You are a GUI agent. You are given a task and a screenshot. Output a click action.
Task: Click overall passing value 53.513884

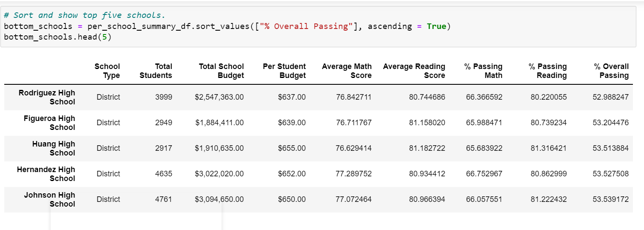coord(611,148)
